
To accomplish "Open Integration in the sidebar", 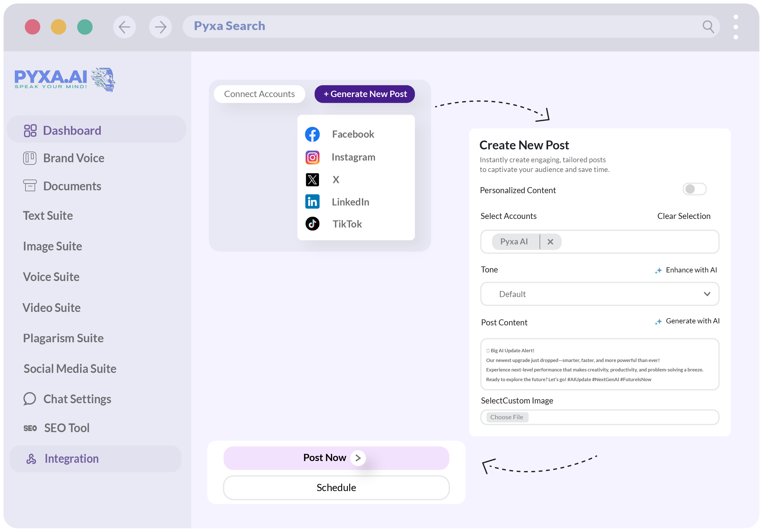I will (95, 459).
